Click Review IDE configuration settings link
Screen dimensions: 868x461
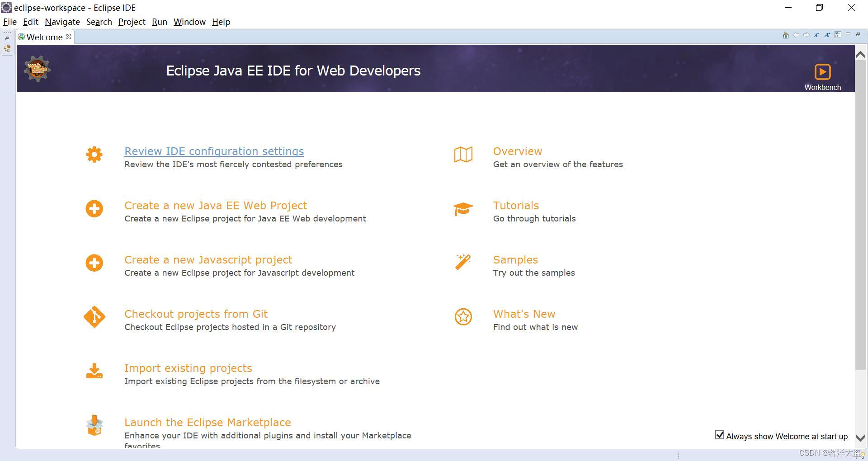coord(214,151)
